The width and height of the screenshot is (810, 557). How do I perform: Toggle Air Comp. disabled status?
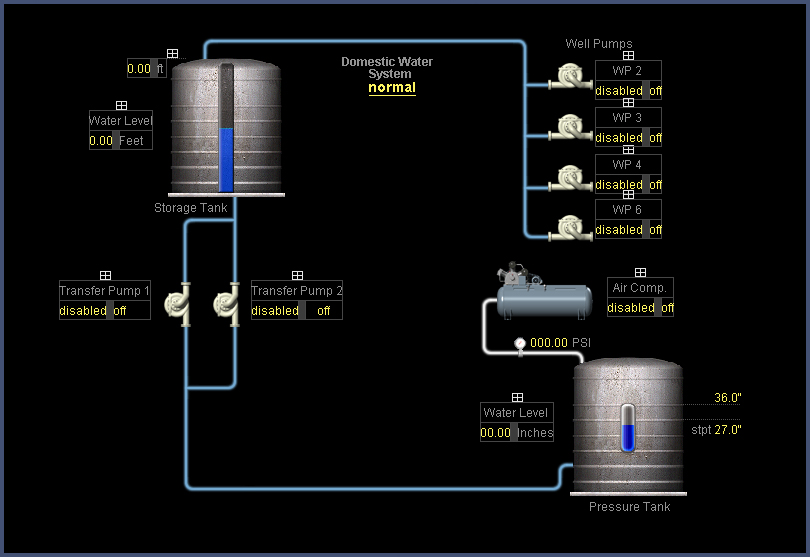click(630, 308)
